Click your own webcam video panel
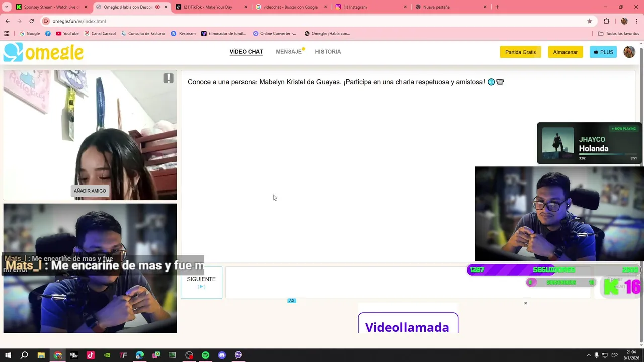The image size is (644, 362). tap(90, 268)
